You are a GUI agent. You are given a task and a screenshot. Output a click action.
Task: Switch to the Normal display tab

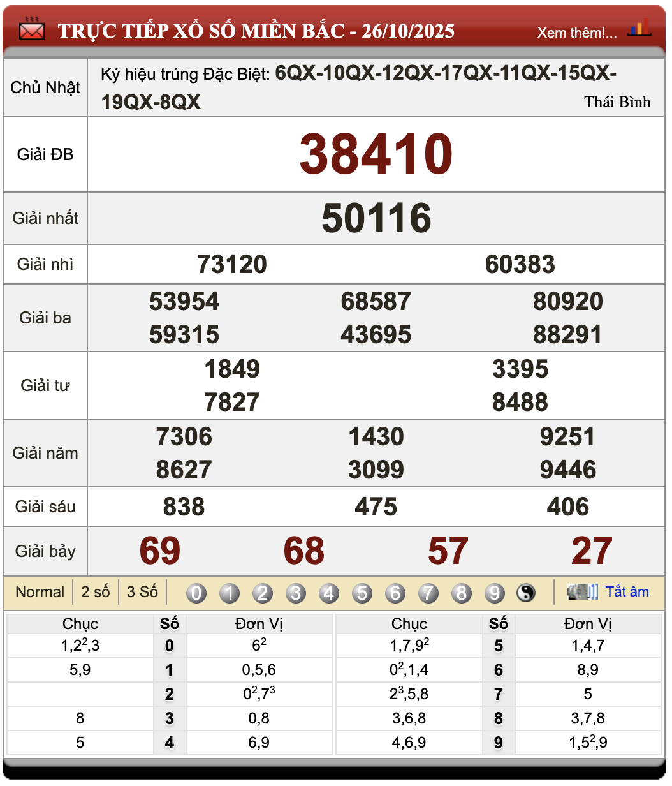40,592
